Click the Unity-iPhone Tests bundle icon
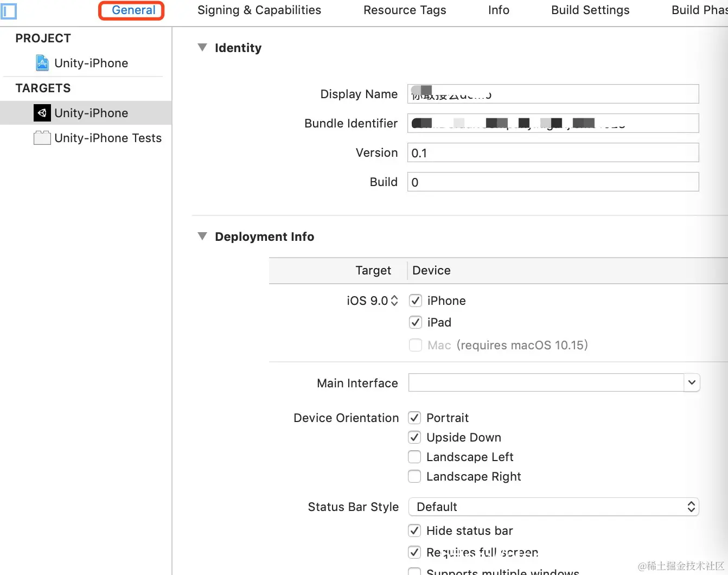The image size is (728, 575). [42, 138]
